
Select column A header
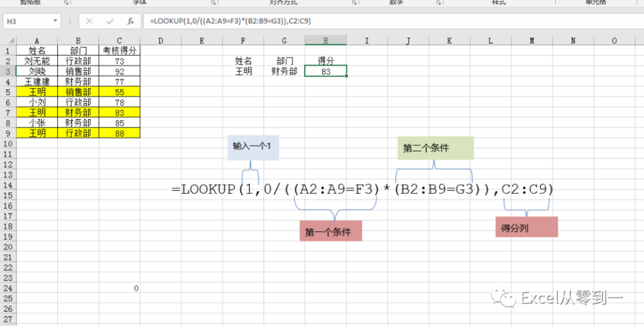click(37, 41)
